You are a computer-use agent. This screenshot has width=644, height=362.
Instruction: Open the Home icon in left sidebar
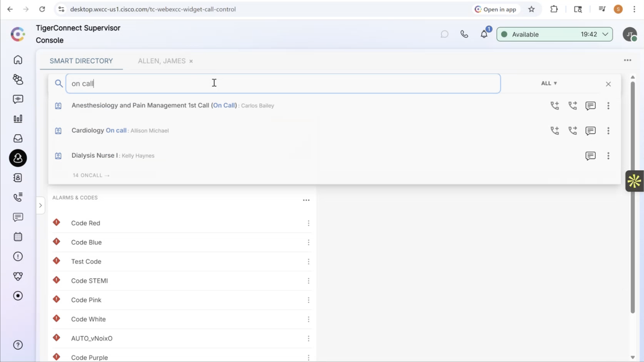(x=18, y=60)
